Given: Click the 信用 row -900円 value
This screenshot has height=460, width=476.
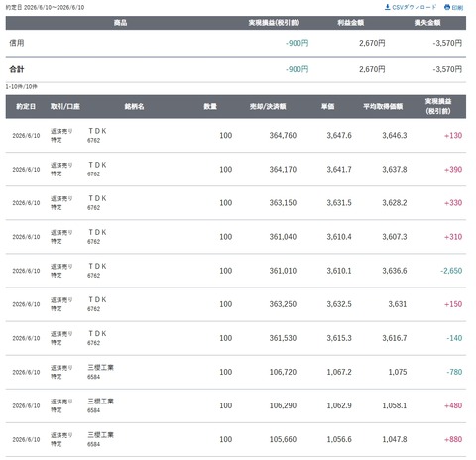Looking at the screenshot, I should 297,43.
